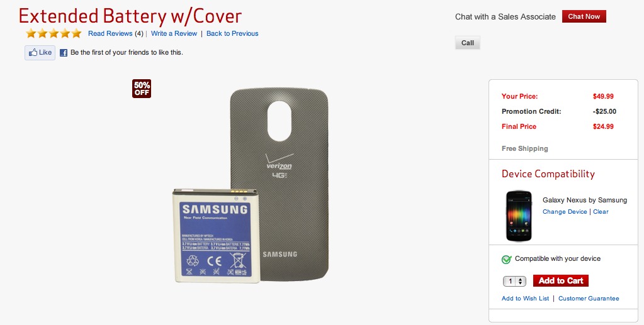Clear the selected device
The height and width of the screenshot is (325, 644).
pos(601,212)
